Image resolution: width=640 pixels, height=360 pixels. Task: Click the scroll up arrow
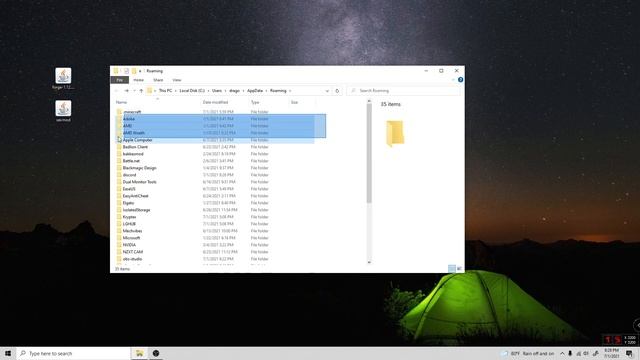coord(369,101)
